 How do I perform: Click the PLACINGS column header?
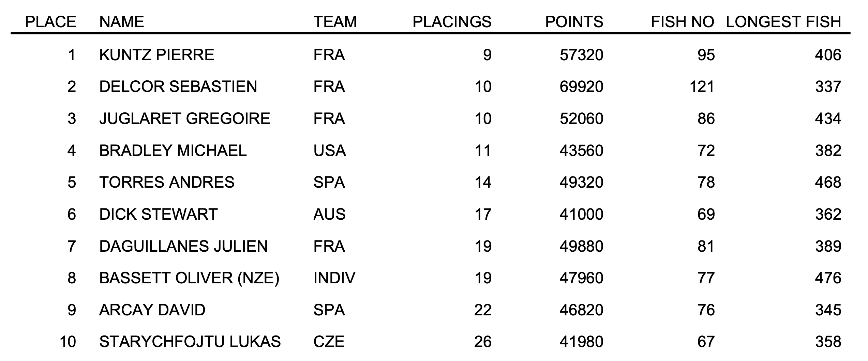pyautogui.click(x=452, y=22)
